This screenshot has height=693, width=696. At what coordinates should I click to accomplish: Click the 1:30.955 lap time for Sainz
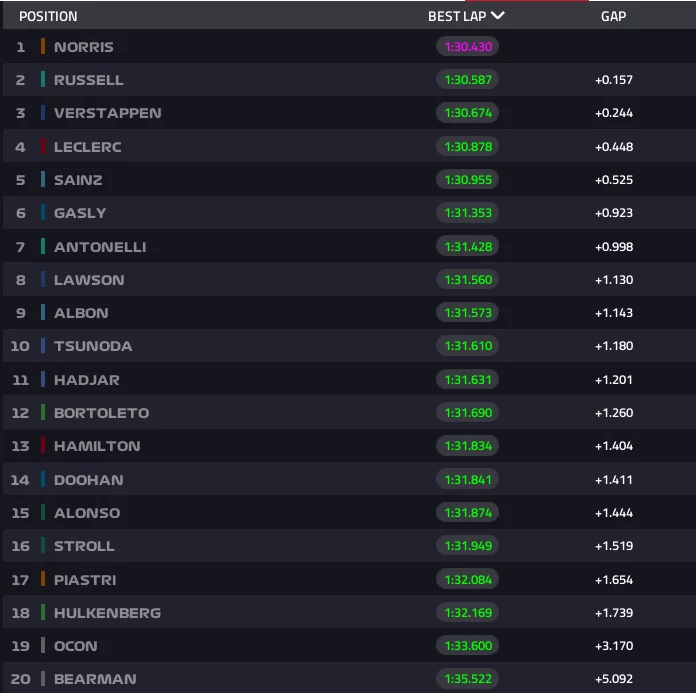[x=467, y=180]
